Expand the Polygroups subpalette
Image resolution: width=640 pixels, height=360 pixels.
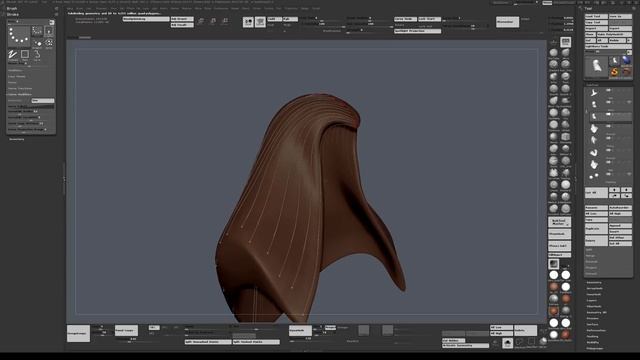point(595,349)
